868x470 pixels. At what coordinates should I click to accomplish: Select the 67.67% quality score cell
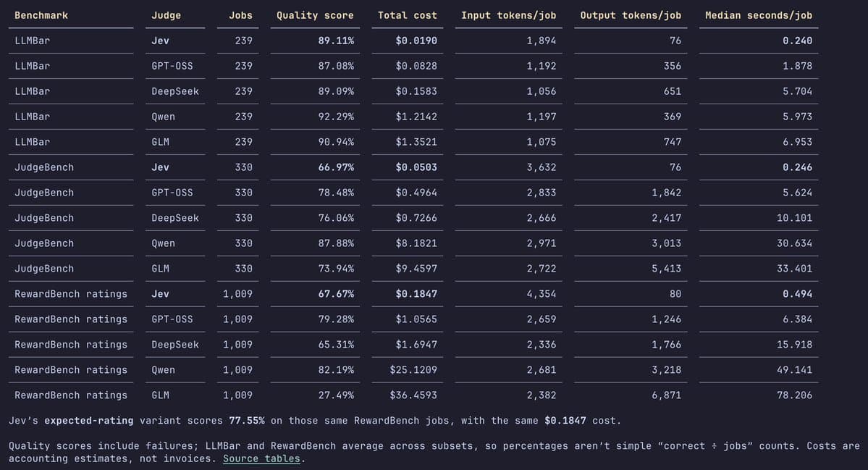pos(336,294)
